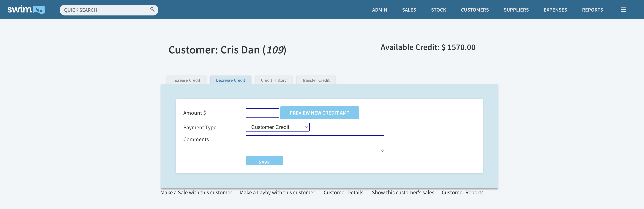Open the Customer Details link

click(x=343, y=192)
